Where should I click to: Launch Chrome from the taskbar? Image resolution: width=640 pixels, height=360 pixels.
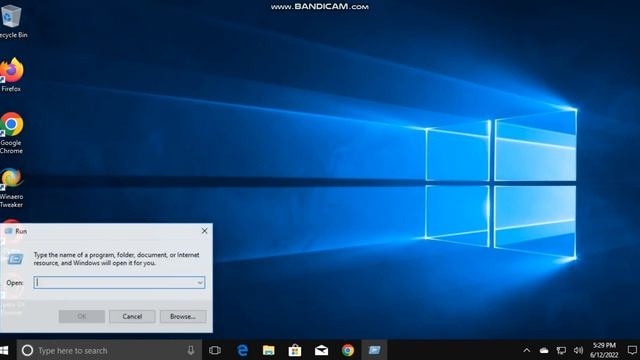(x=348, y=350)
